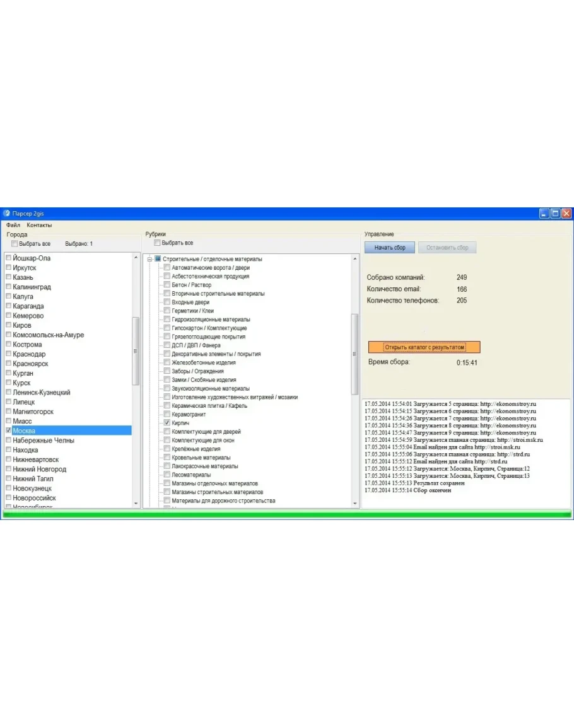Viewport: 574px width, 728px height.
Task: Toggle the parent Строительные материалы tri-state checkbox
Action: click(x=158, y=259)
